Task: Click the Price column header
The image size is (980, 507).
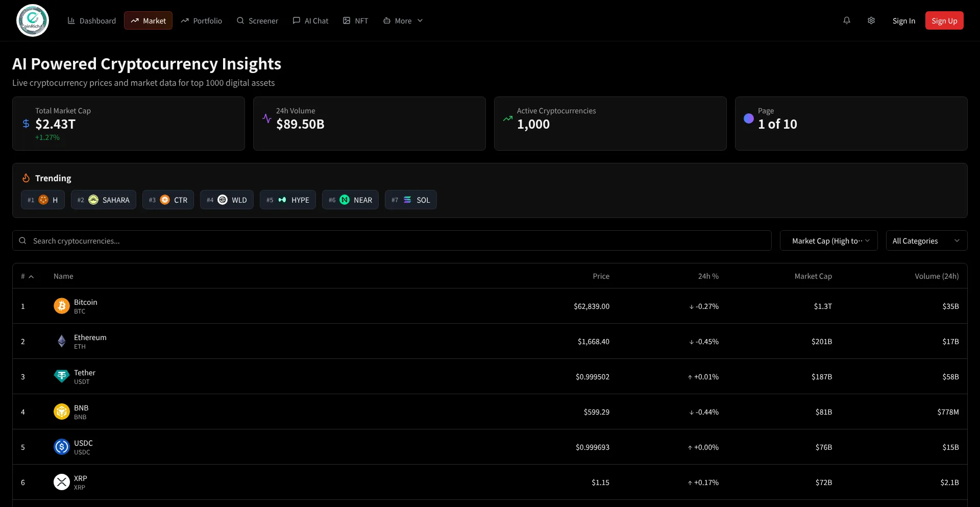Action: point(601,276)
